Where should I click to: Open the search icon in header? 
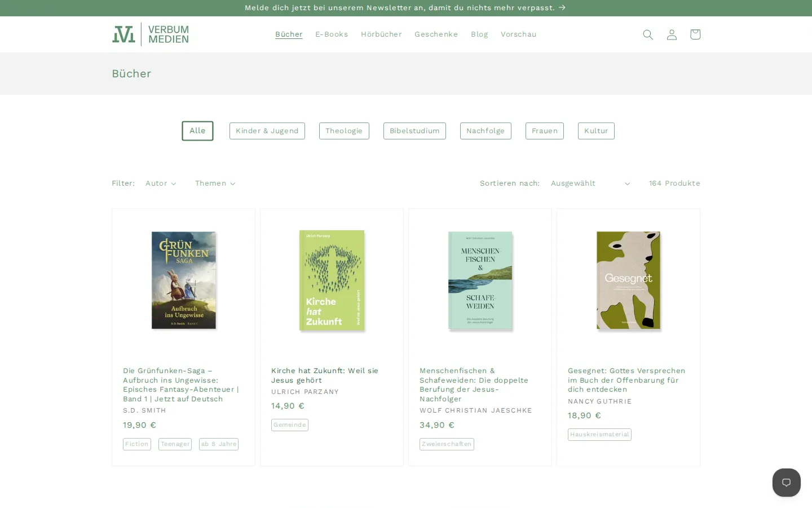(648, 34)
